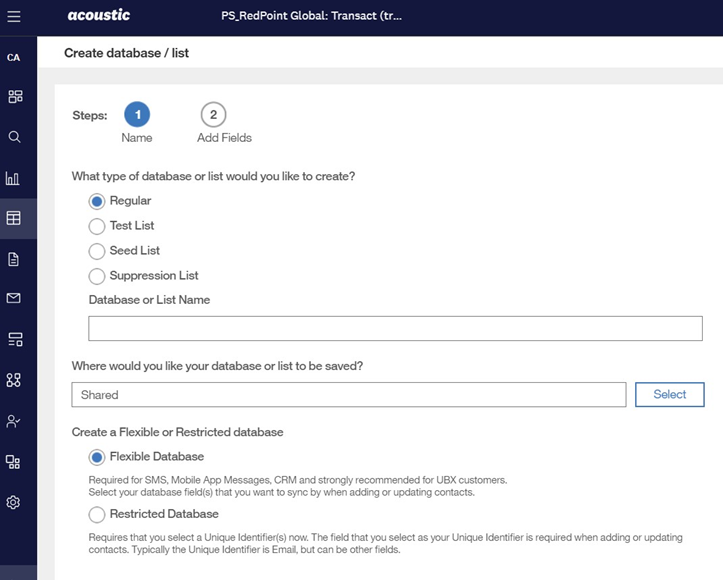Choose the Restricted Database option

point(97,514)
